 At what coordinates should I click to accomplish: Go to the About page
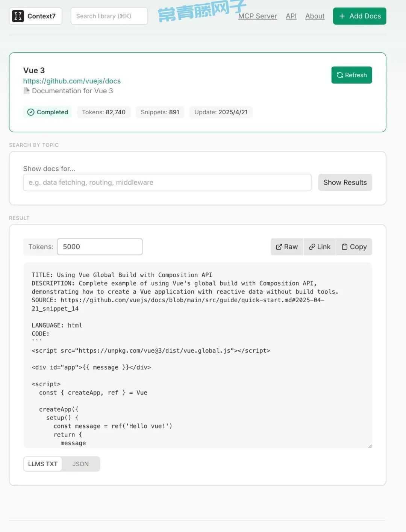click(315, 16)
